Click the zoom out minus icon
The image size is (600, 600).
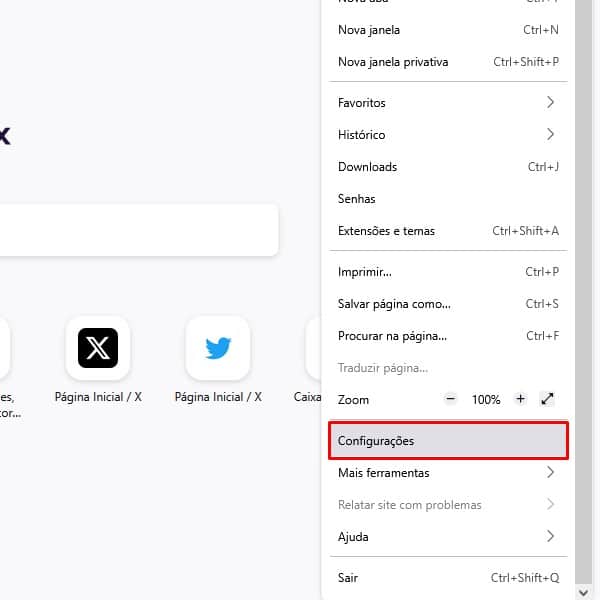(450, 399)
